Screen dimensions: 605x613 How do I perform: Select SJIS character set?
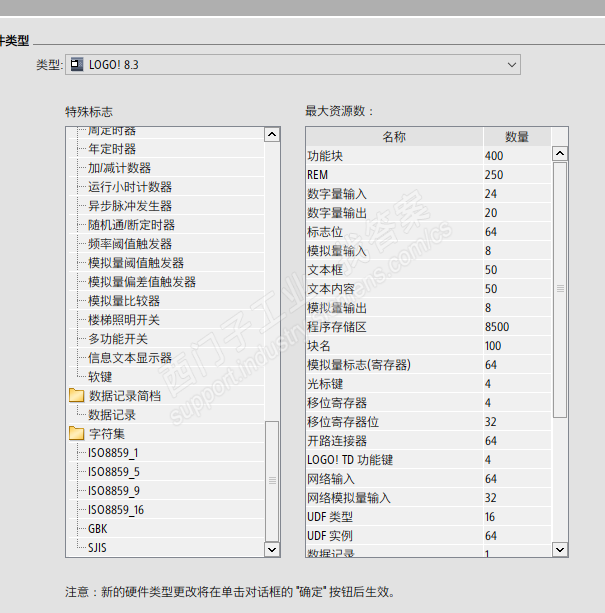pyautogui.click(x=97, y=548)
